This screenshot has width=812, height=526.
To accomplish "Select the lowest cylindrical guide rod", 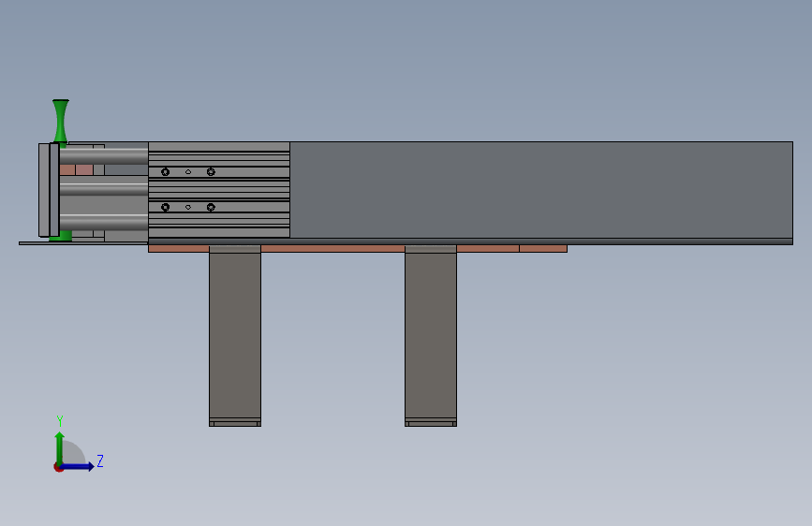I will tap(104, 223).
